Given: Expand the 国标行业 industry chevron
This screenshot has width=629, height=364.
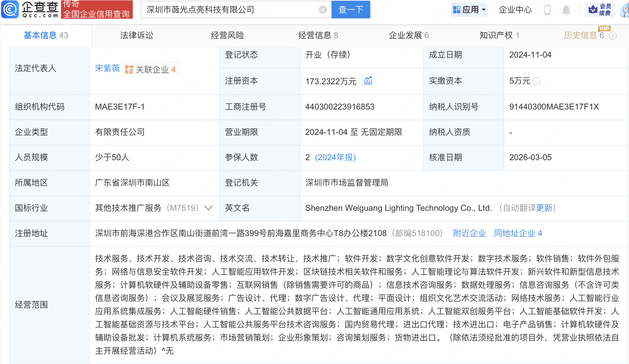Looking at the screenshot, I should (x=208, y=208).
